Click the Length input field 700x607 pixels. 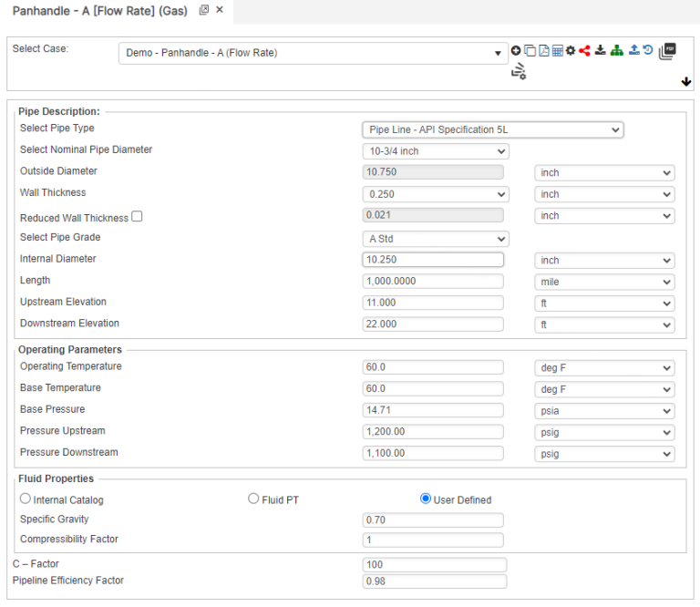pyautogui.click(x=433, y=281)
